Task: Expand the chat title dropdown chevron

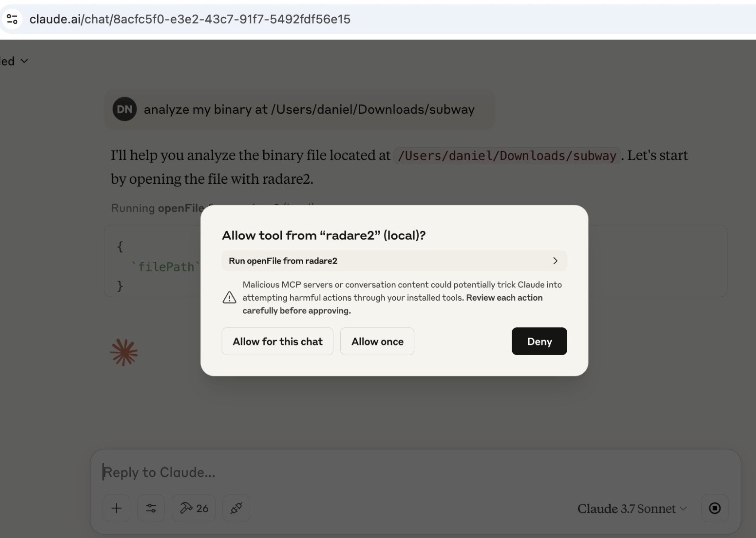Action: [24, 61]
